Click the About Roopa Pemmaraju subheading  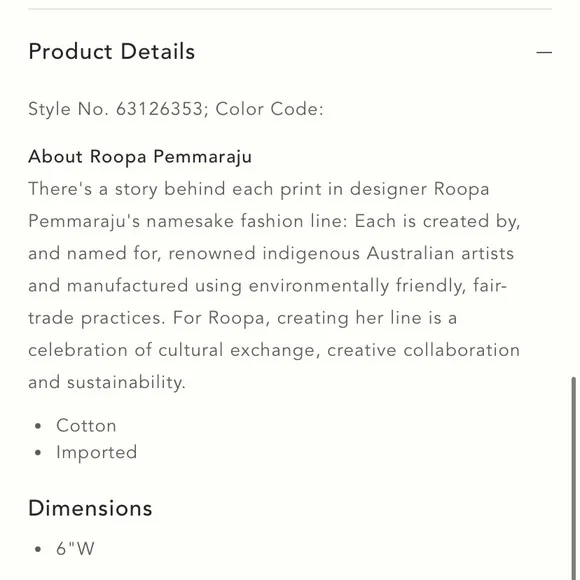[x=140, y=156]
